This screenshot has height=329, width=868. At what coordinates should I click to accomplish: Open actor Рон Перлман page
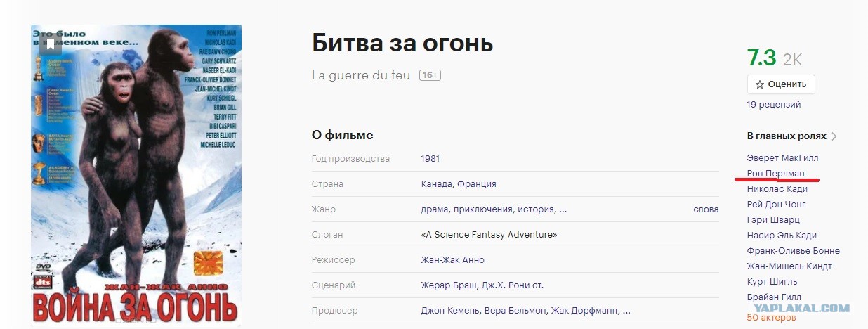pyautogui.click(x=776, y=173)
